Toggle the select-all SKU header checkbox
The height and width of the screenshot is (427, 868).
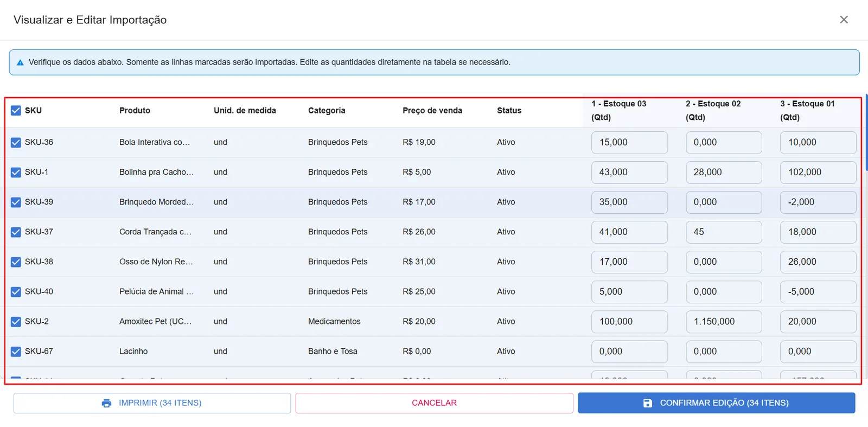tap(16, 111)
